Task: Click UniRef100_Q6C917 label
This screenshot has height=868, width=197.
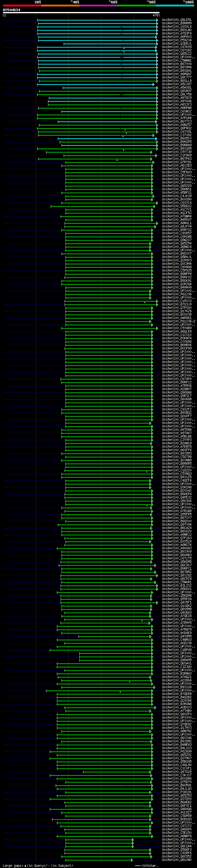Action: (176, 565)
